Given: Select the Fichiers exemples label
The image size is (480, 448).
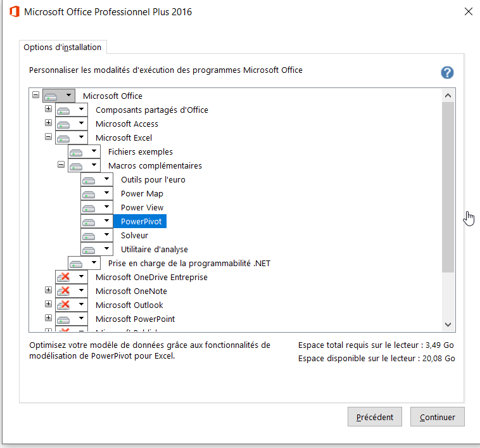Looking at the screenshot, I should click(141, 151).
